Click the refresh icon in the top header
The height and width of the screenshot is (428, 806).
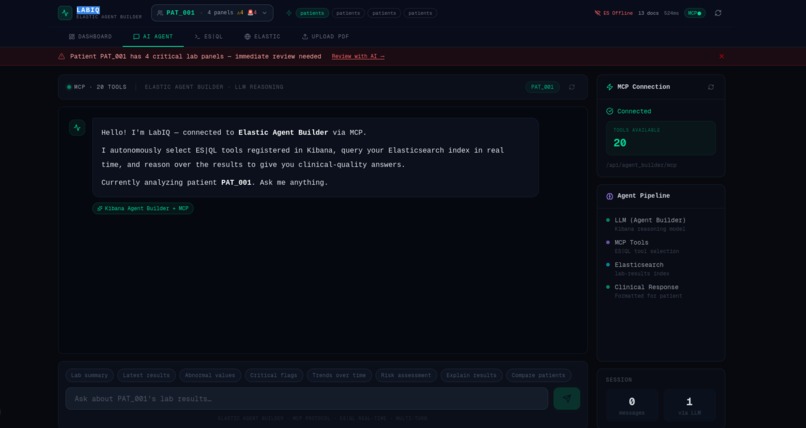pyautogui.click(x=718, y=13)
